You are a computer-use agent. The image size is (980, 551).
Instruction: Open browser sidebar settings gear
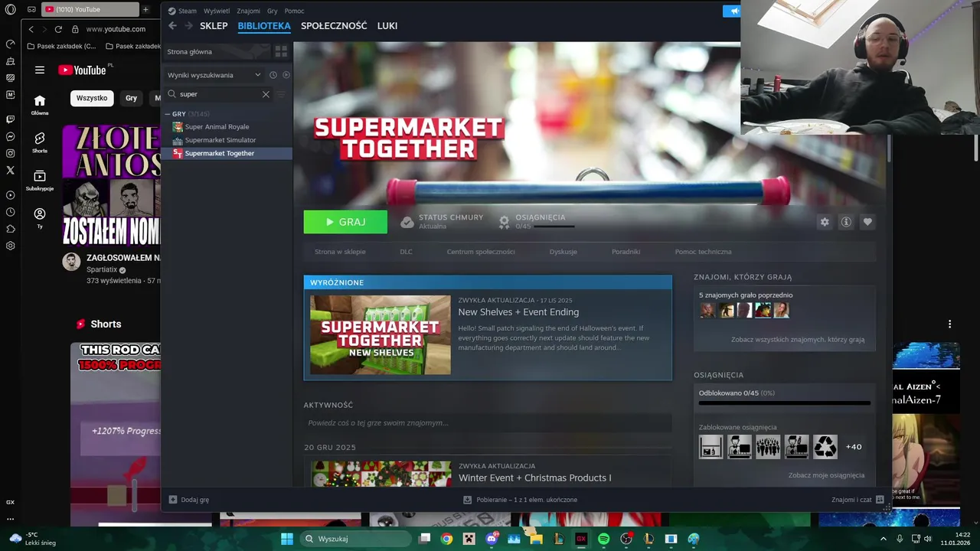(10, 246)
